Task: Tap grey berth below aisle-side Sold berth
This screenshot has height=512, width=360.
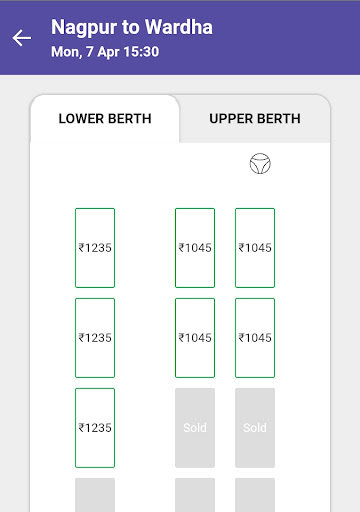Action: [x=195, y=495]
